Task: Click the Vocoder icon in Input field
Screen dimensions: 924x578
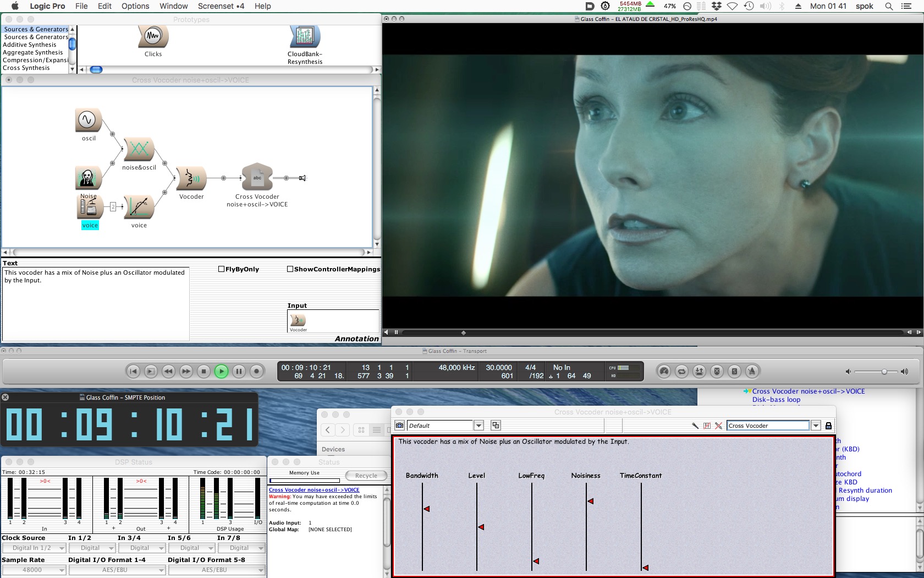Action: click(298, 320)
